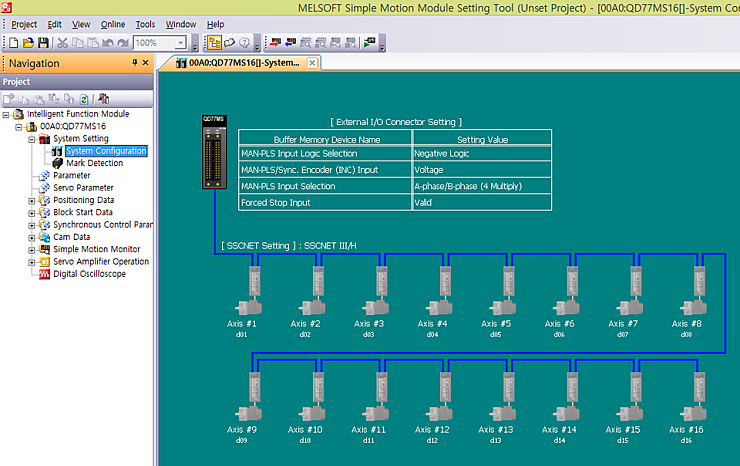Select Cam Data in the tree
The height and width of the screenshot is (466, 740).
[71, 237]
